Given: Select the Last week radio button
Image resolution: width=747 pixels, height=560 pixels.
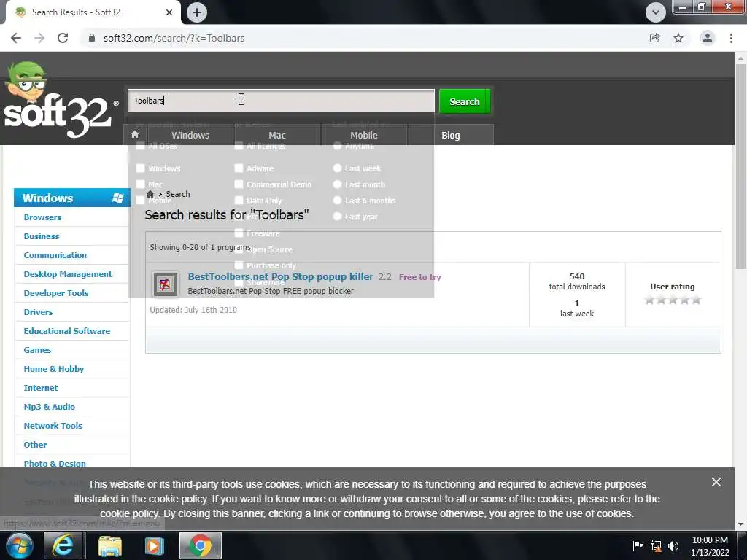Looking at the screenshot, I should point(337,168).
